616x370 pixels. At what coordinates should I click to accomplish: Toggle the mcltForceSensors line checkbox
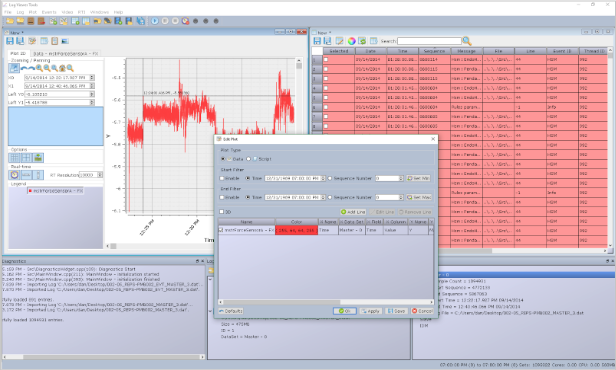(x=221, y=230)
